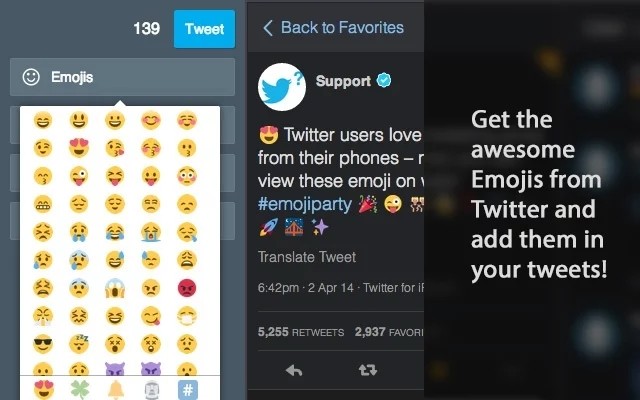Image resolution: width=640 pixels, height=400 pixels.
Task: Go back via Back to Favorites chevron
Action: tap(268, 28)
